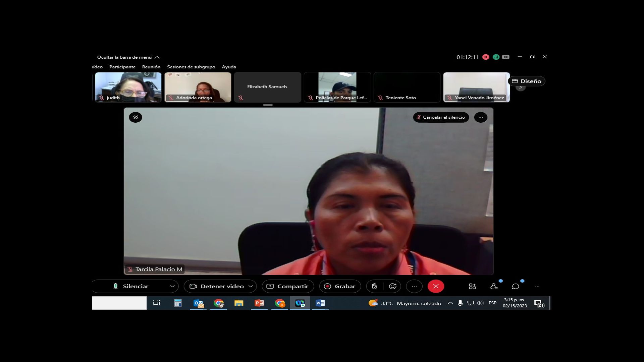Open Outlook from the taskbar
This screenshot has height=362, width=644.
199,303
